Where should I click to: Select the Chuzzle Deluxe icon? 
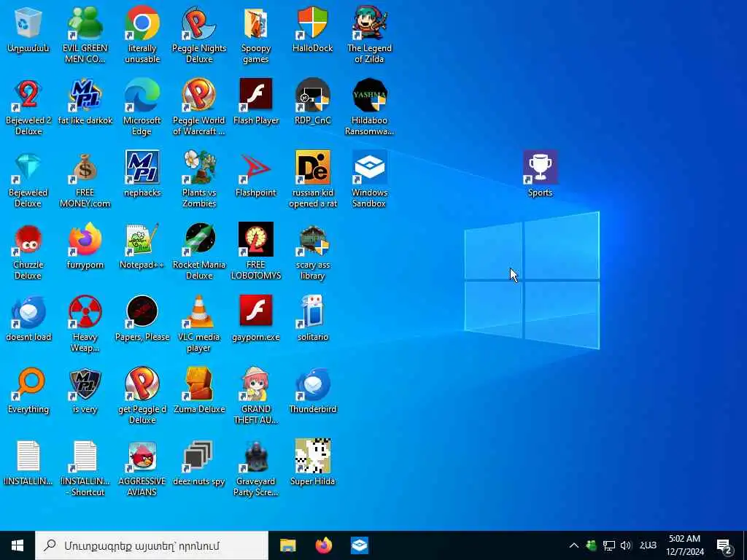pos(28,252)
